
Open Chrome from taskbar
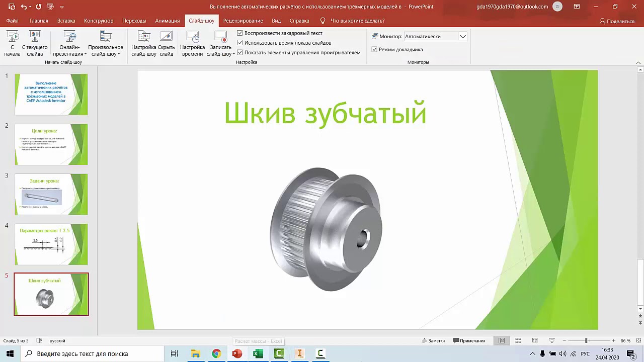pos(216,353)
